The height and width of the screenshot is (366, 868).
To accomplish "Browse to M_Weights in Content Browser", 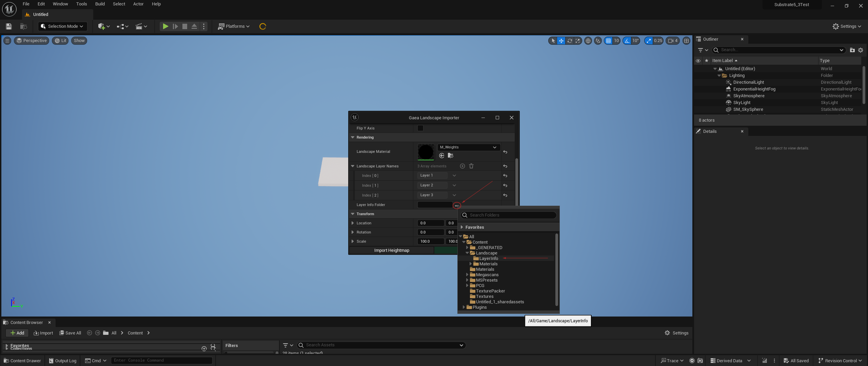I will pyautogui.click(x=450, y=156).
